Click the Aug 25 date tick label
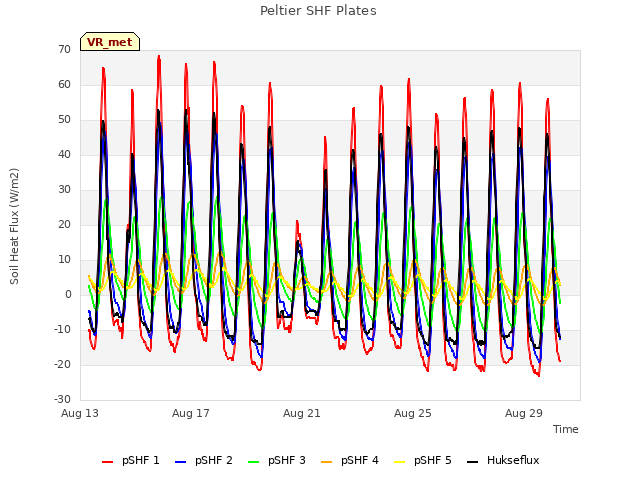The height and width of the screenshot is (480, 640). coord(413,413)
